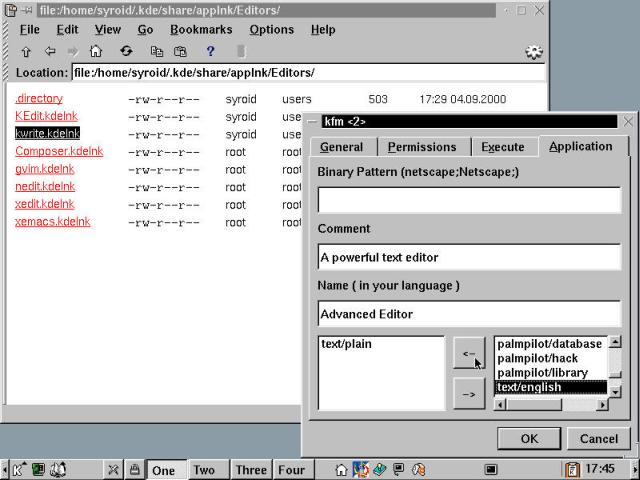The height and width of the screenshot is (480, 640).
Task: Open the Options menu
Action: point(271,30)
